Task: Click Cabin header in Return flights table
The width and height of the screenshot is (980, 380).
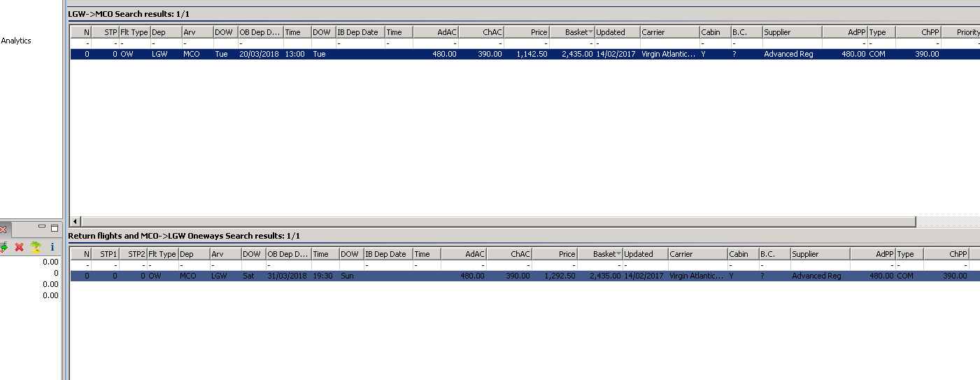Action: 743,254
